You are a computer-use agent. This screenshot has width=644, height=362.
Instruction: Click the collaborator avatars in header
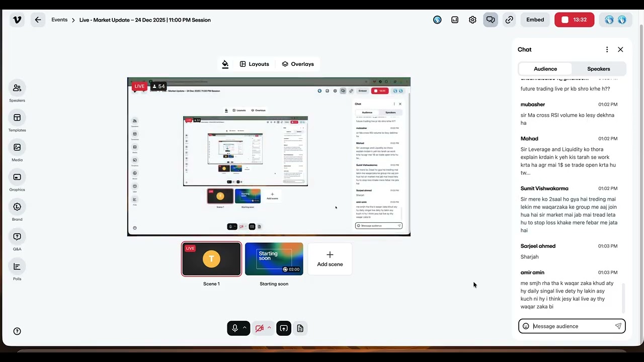coord(616,20)
